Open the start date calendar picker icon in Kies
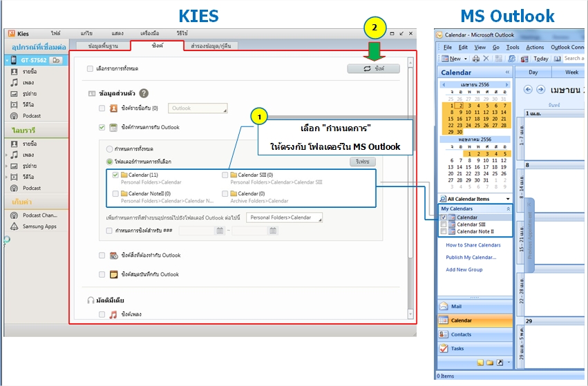 tap(220, 231)
